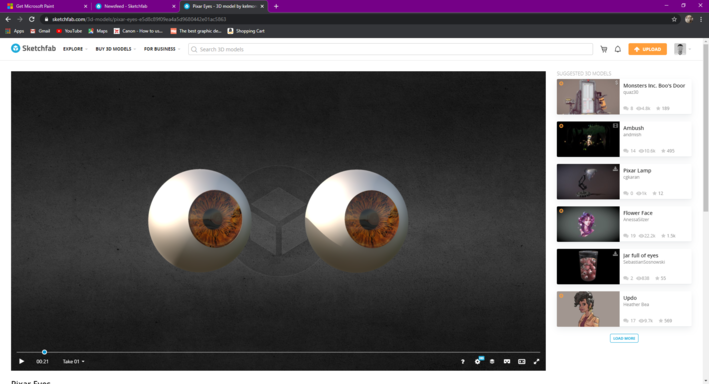Click author SebastianSosnowski under Jar full of eyes

pyautogui.click(x=644, y=262)
